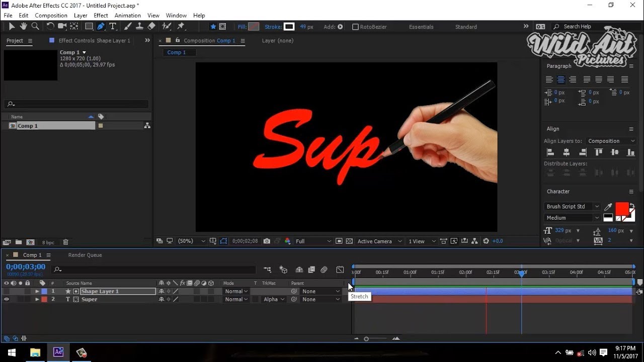Image resolution: width=644 pixels, height=362 pixels.
Task: Toggle visibility of Shape Layer 1
Action: [x=7, y=291]
